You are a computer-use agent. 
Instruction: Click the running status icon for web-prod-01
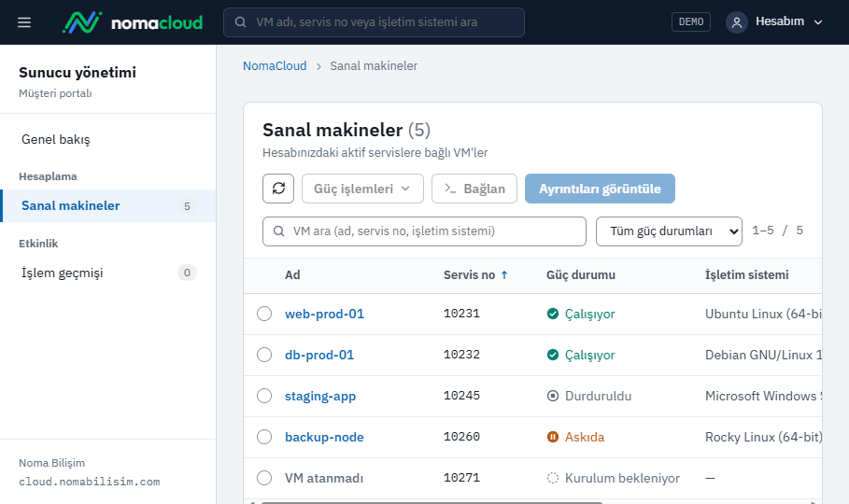552,314
